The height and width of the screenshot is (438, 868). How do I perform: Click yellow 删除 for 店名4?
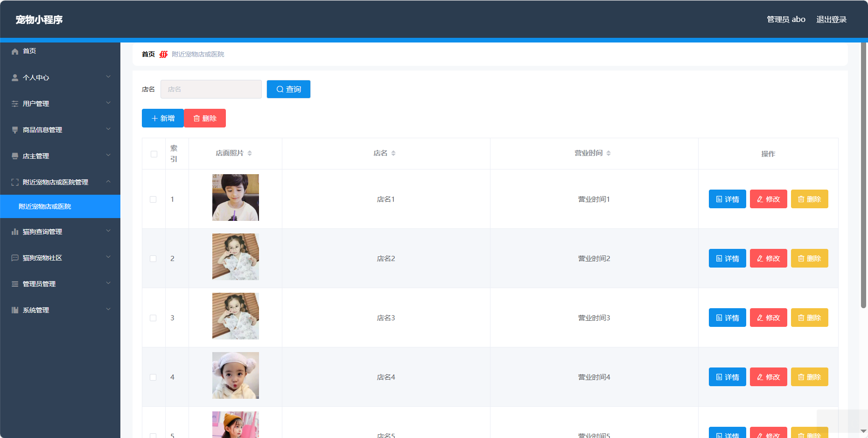(810, 377)
